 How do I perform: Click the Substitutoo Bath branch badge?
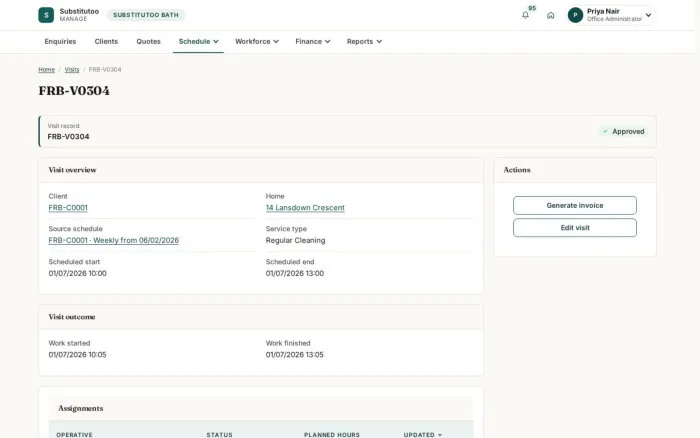click(146, 15)
